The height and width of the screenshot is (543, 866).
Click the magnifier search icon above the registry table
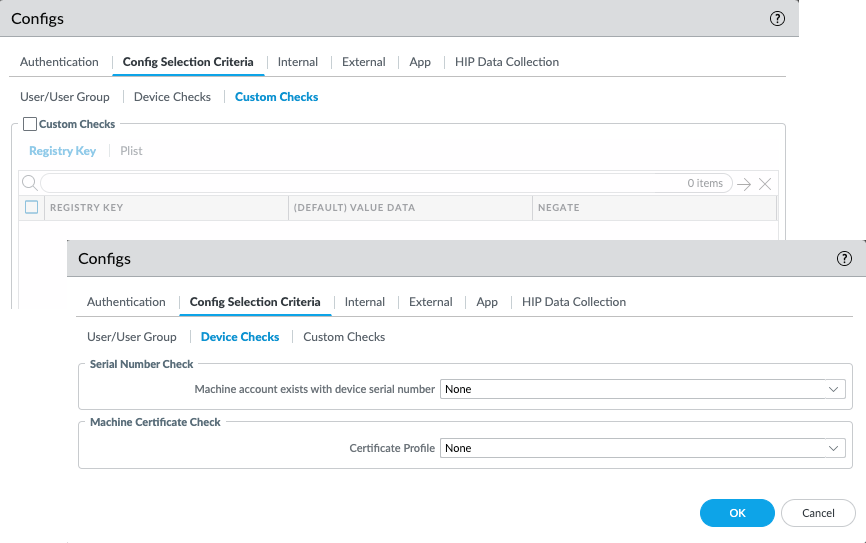[x=30, y=183]
